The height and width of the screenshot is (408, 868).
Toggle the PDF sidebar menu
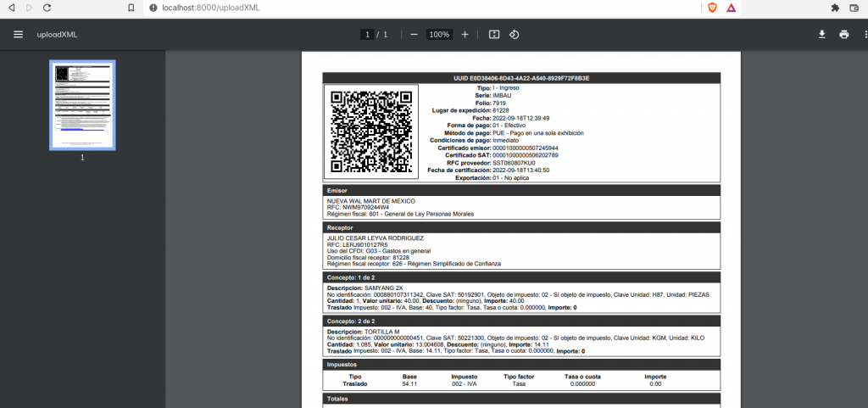coord(18,35)
